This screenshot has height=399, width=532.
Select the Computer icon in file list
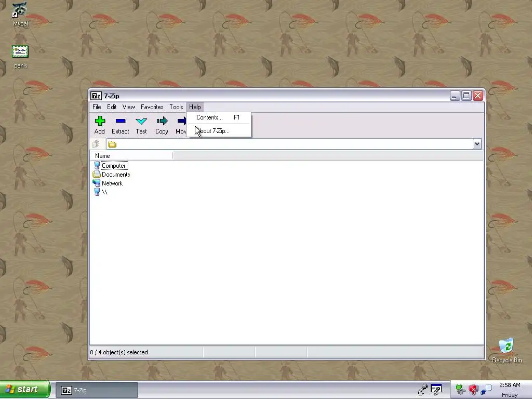(97, 166)
